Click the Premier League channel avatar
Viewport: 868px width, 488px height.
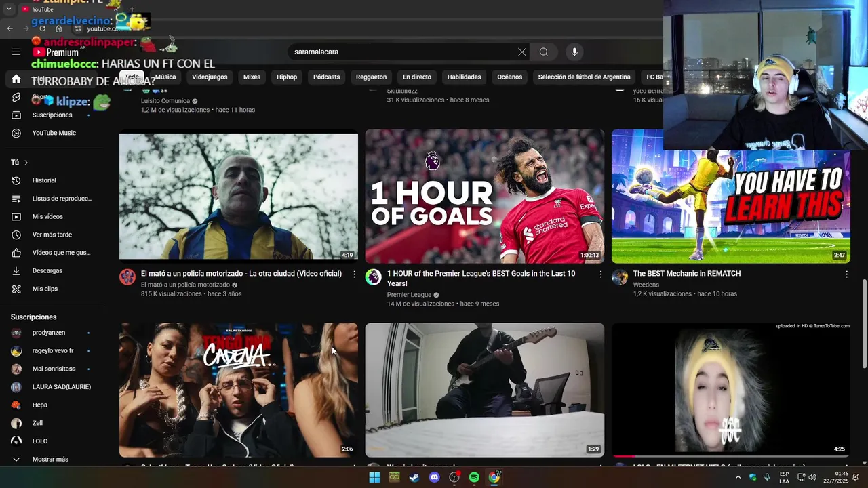click(374, 277)
